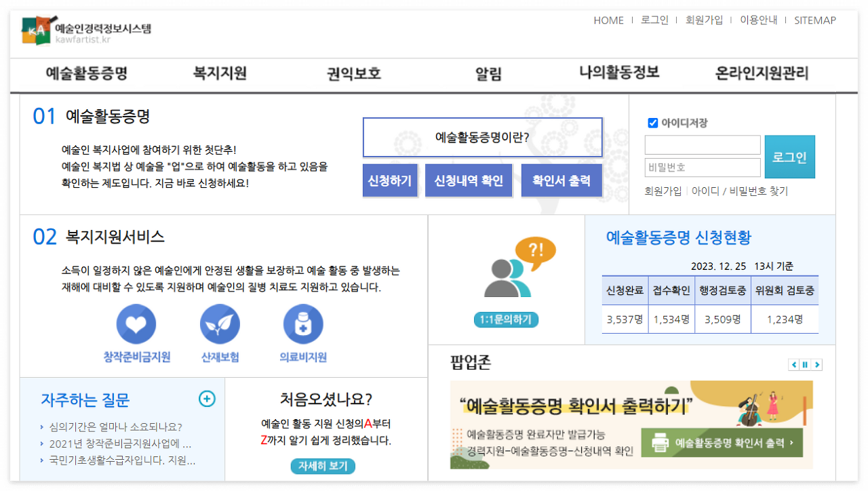
Task: Click the 예술활동증명이란? button
Action: click(x=482, y=138)
